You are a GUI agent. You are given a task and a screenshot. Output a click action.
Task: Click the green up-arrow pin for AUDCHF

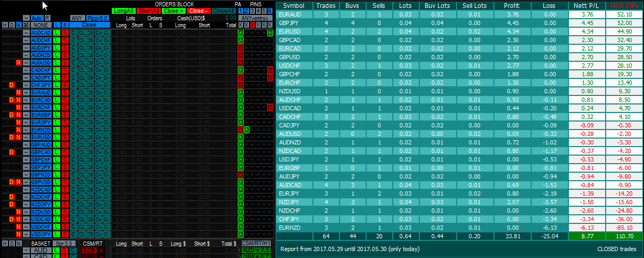[x=241, y=41]
